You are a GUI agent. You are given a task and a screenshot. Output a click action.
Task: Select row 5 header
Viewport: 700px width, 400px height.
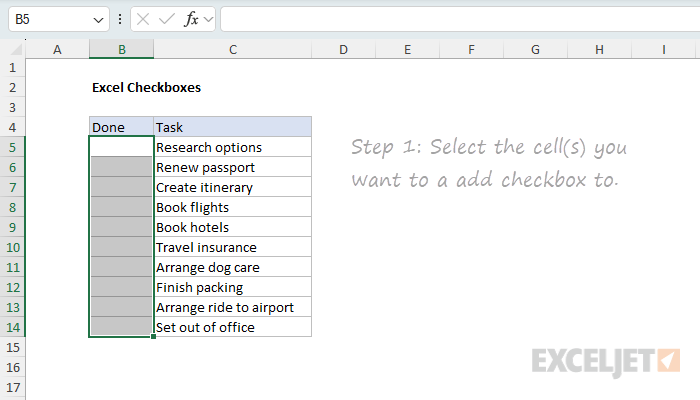point(12,147)
